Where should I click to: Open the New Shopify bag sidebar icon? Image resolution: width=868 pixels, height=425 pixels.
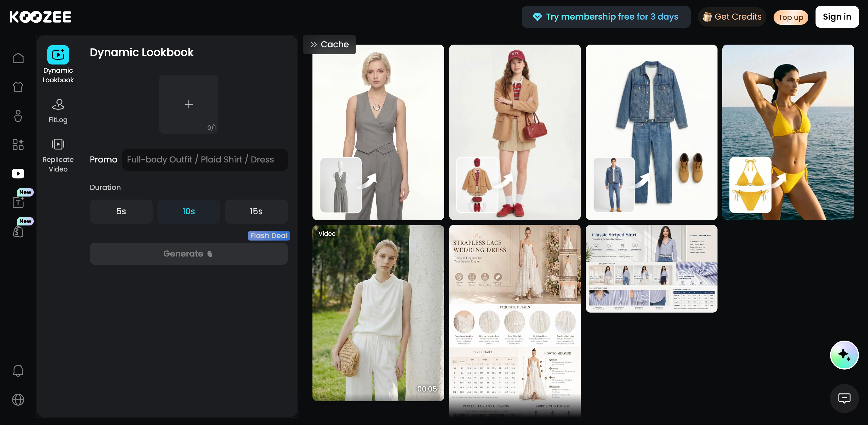point(18,231)
